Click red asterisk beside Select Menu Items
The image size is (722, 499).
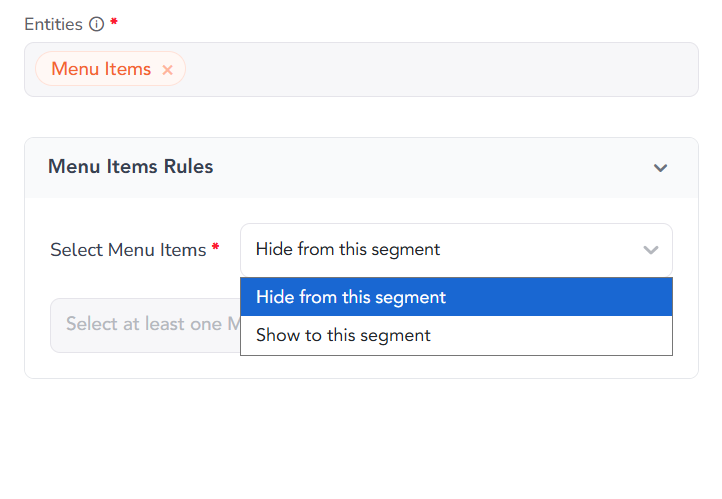tap(215, 249)
